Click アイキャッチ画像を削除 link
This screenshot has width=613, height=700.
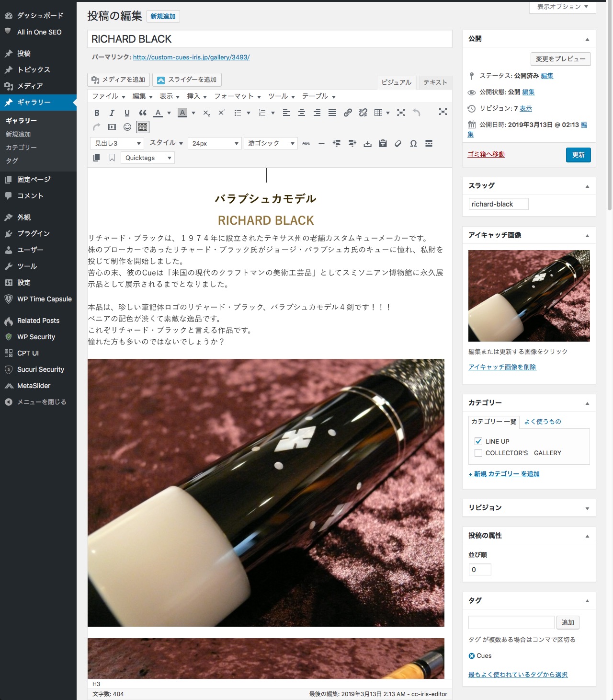click(502, 367)
